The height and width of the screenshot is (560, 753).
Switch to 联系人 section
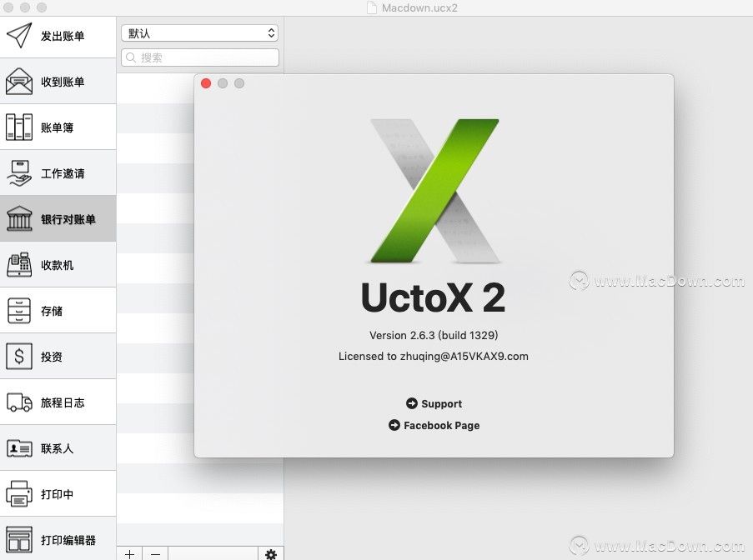[58, 448]
